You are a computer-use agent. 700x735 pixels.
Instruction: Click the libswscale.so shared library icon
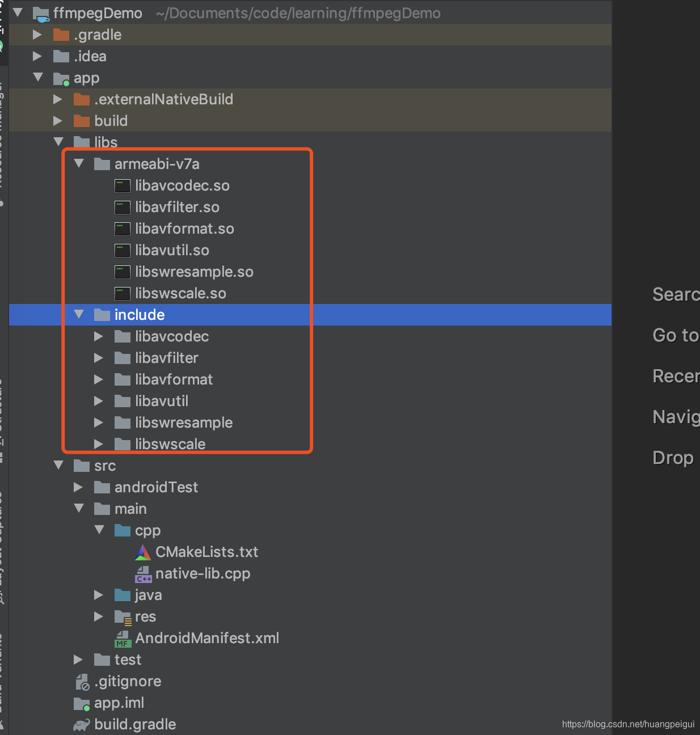point(122,293)
